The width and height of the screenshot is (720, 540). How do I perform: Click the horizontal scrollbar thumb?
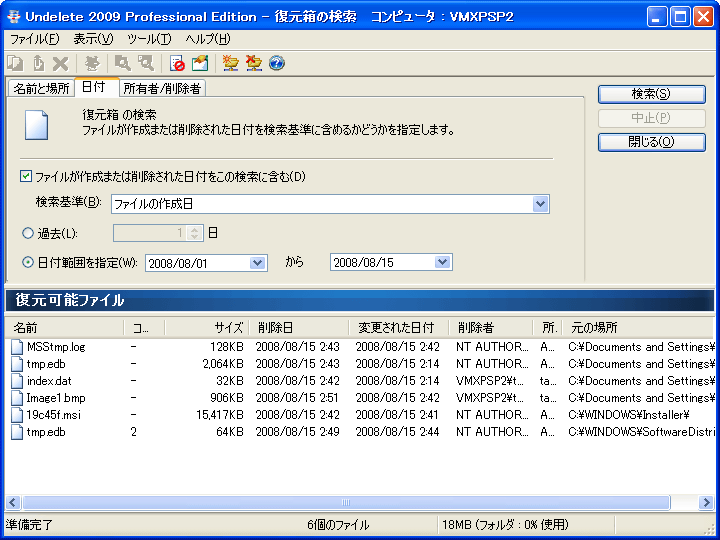click(x=346, y=502)
